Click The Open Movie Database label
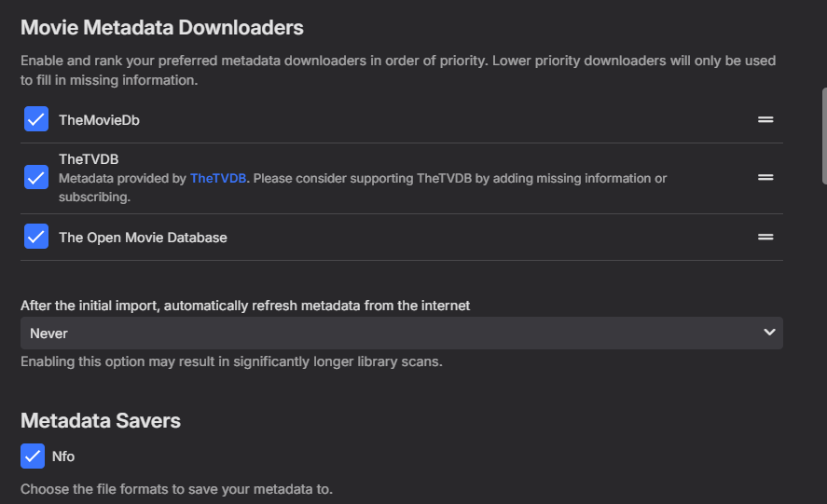 (143, 238)
